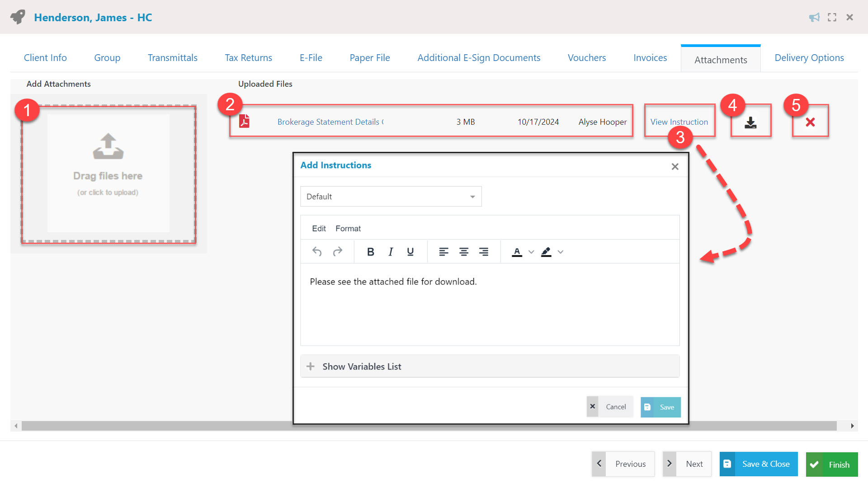Click the megaphone announcement icon
This screenshot has height=488, width=868.
814,17
